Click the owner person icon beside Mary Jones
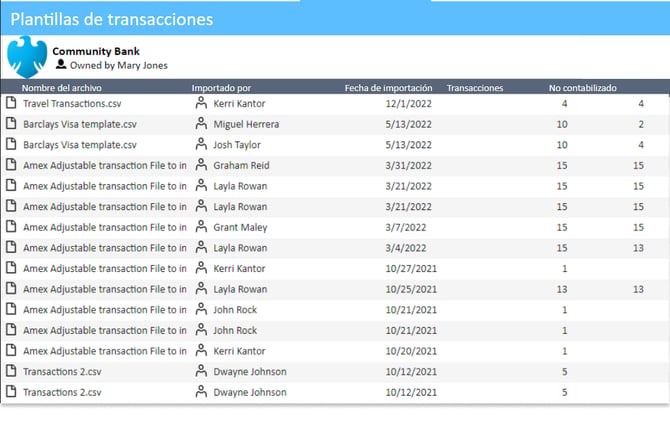Screen dimensions: 670x429 61,65
